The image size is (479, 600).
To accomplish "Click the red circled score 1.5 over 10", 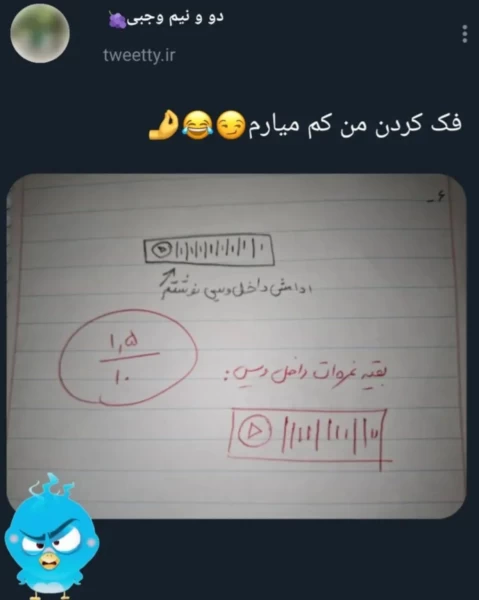I will point(128,357).
